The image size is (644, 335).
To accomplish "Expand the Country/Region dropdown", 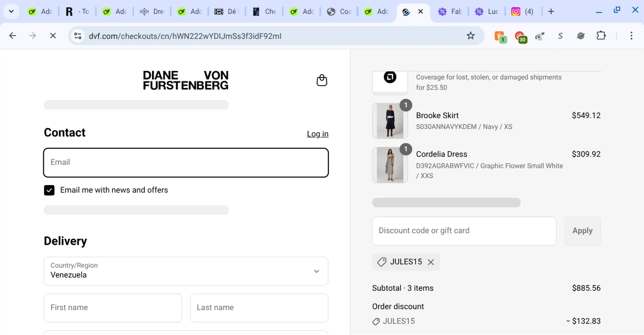I will coord(186,271).
